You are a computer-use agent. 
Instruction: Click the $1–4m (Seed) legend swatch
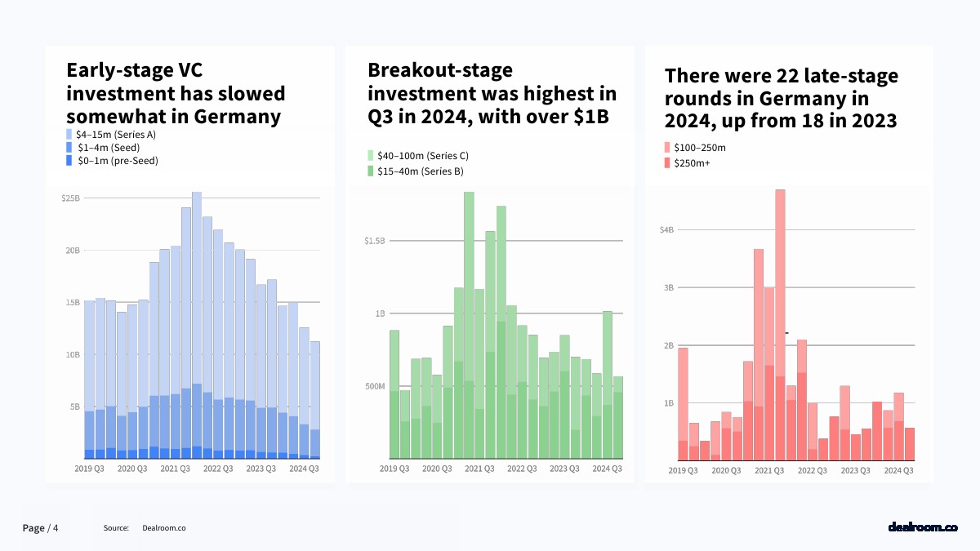tap(69, 148)
